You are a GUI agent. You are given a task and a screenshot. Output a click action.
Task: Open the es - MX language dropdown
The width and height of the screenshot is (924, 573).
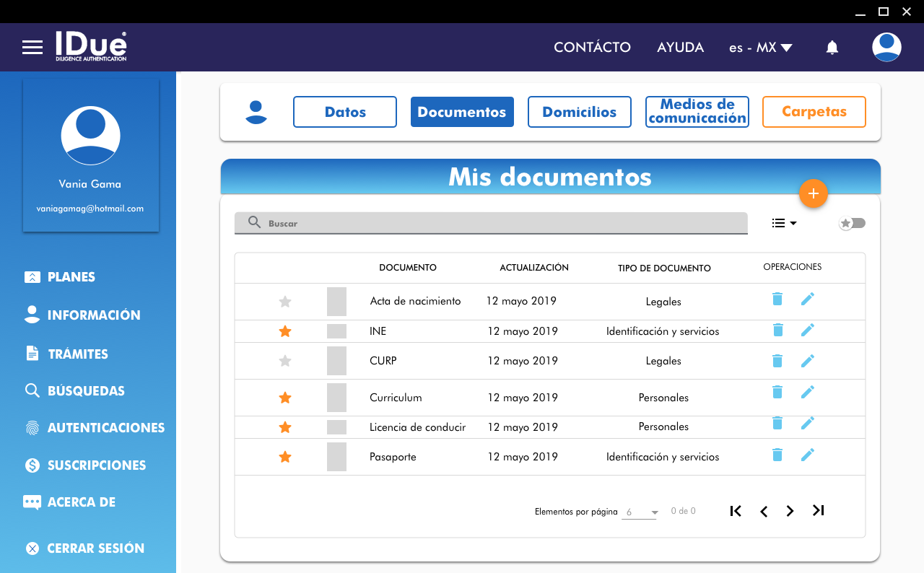pos(760,48)
